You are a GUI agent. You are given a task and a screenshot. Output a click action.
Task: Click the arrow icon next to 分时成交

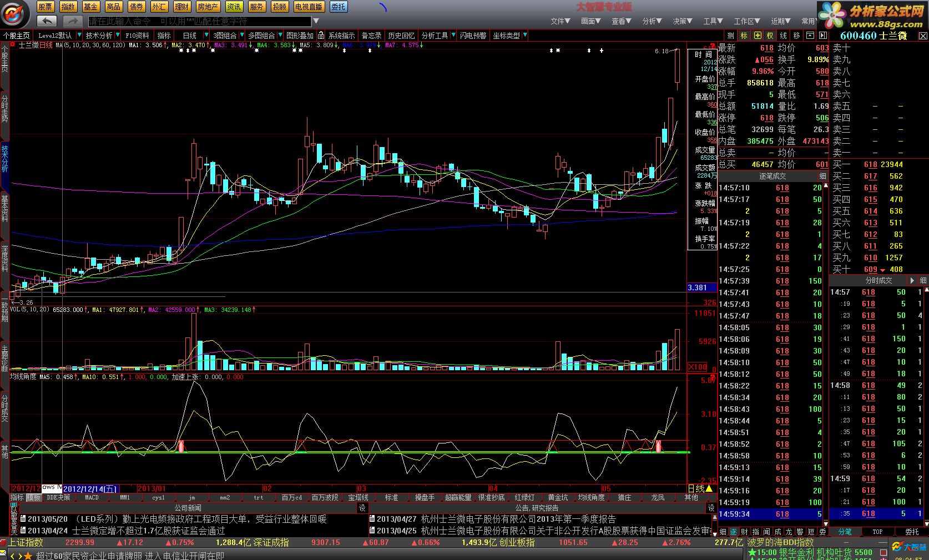tap(912, 281)
